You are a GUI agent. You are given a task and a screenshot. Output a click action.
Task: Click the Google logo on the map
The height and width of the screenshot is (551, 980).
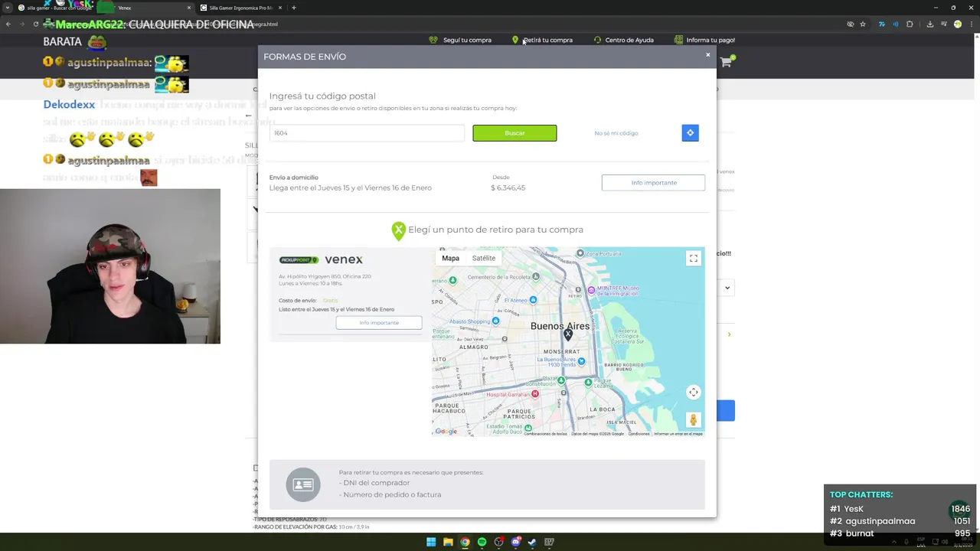tap(446, 432)
